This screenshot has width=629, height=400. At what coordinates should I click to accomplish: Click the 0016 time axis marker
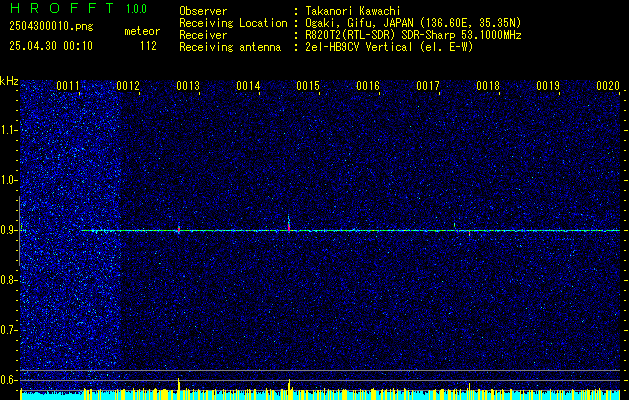[368, 86]
